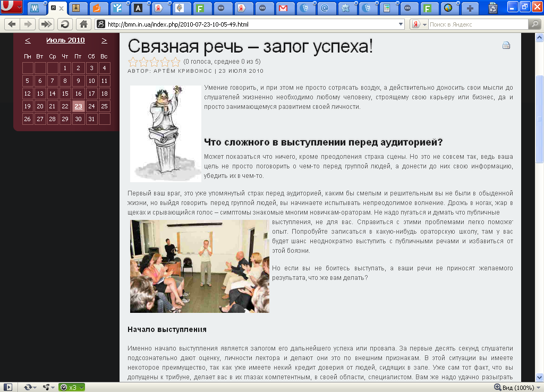This screenshot has width=544, height=392.
Task: Open a new tab with the plus icon
Action: click(x=469, y=8)
